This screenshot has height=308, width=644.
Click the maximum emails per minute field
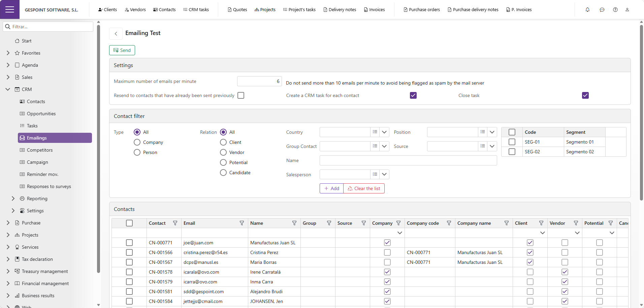(259, 81)
